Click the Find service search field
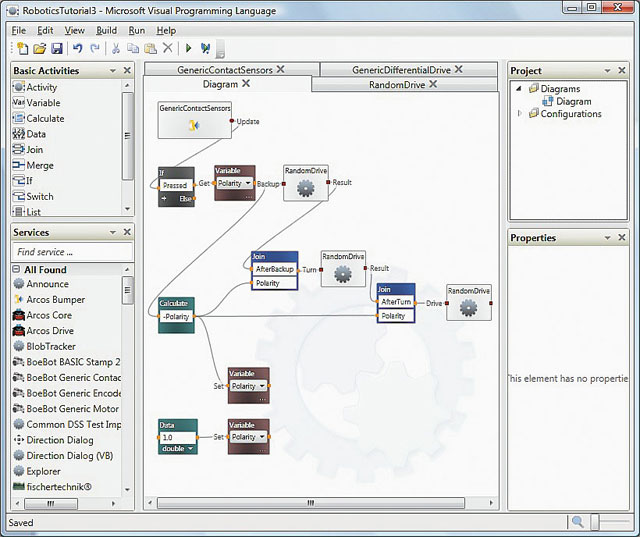Viewport: 640px width, 537px height. [x=70, y=252]
